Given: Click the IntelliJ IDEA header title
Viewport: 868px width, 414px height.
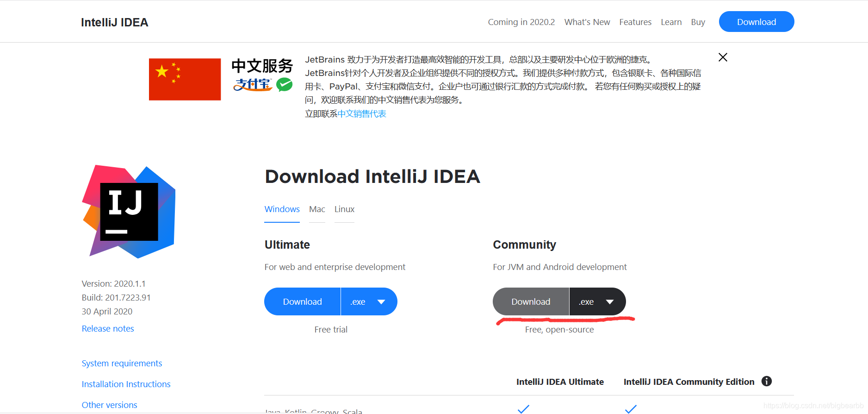Looking at the screenshot, I should point(114,22).
